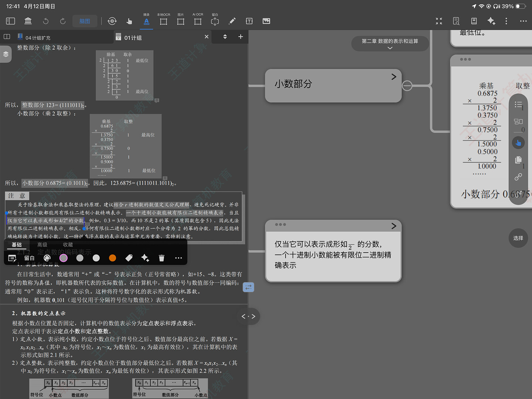Screen dimensions: 532x399
Task: Delete the excerpt with the trash icon
Action: point(161,258)
